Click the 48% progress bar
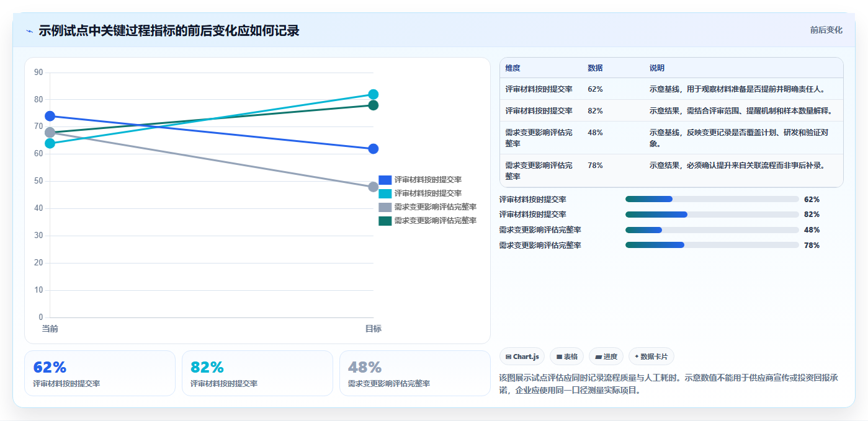The height and width of the screenshot is (421, 868). (x=712, y=230)
